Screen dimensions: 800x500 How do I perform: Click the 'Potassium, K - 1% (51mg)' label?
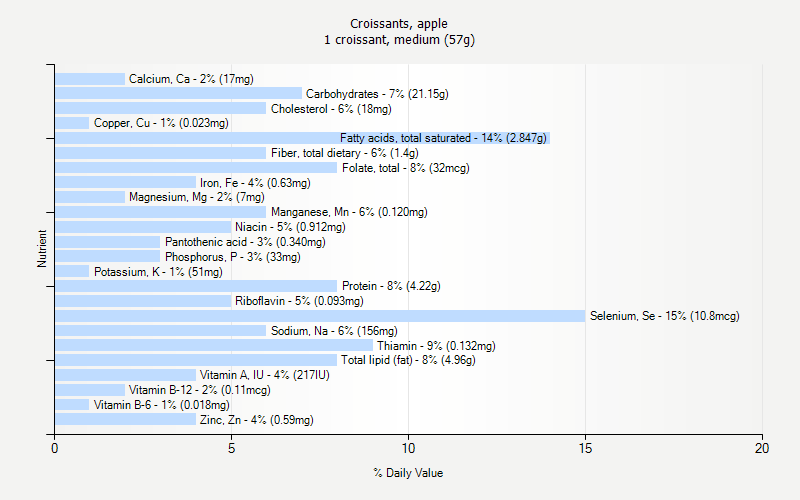[158, 271]
